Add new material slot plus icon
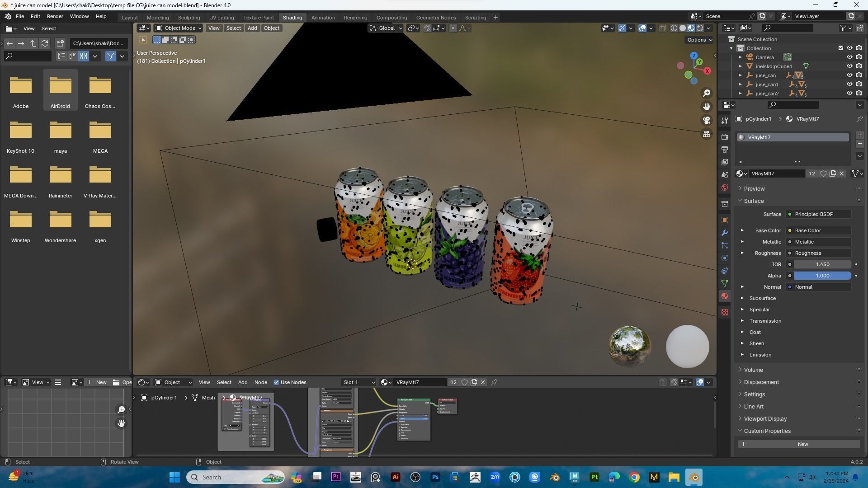Viewport: 868px width, 488px height. tap(859, 135)
